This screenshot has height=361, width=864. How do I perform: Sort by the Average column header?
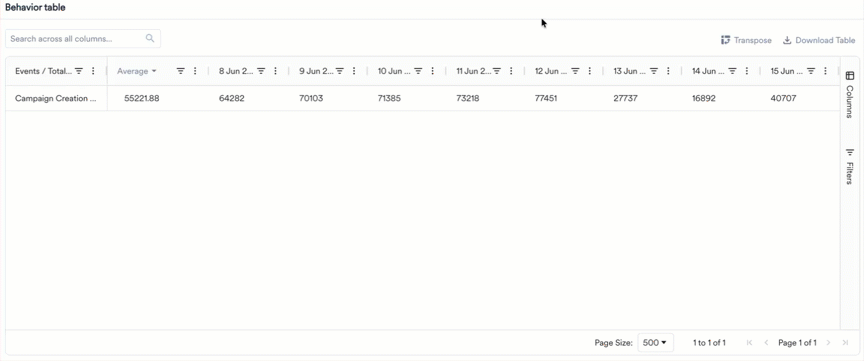(x=137, y=71)
